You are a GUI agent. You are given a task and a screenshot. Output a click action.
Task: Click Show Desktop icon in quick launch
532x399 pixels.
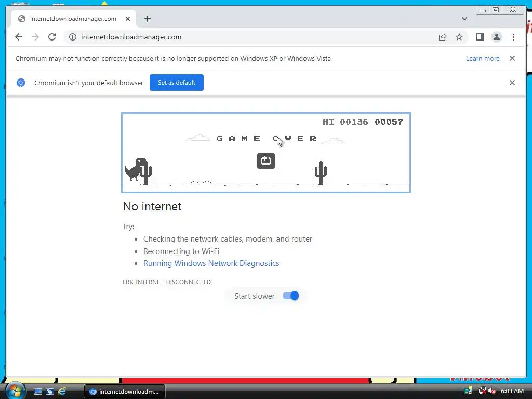pyautogui.click(x=37, y=392)
